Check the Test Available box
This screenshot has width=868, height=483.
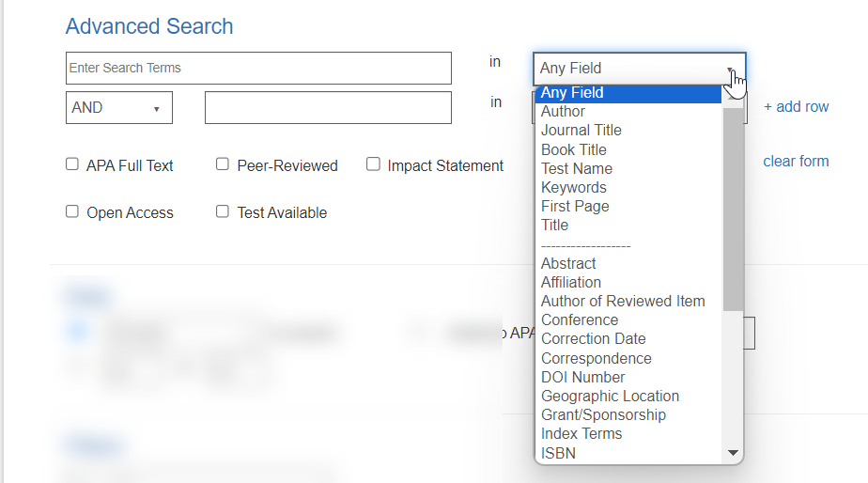pos(223,211)
